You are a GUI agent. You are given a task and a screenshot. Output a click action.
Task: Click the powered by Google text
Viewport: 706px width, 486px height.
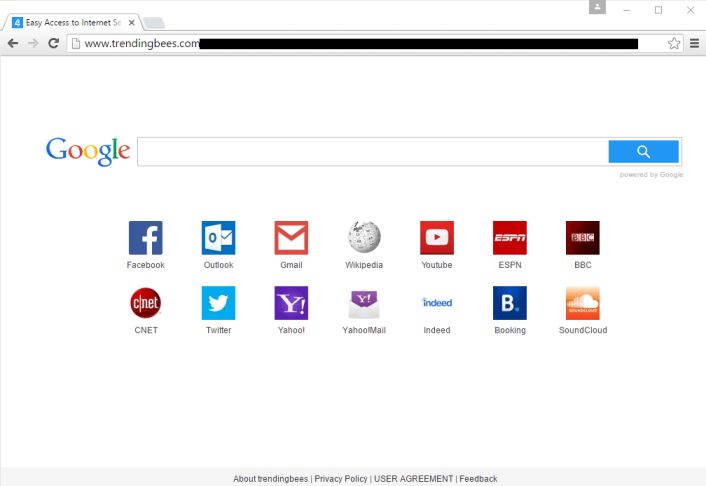click(x=651, y=174)
